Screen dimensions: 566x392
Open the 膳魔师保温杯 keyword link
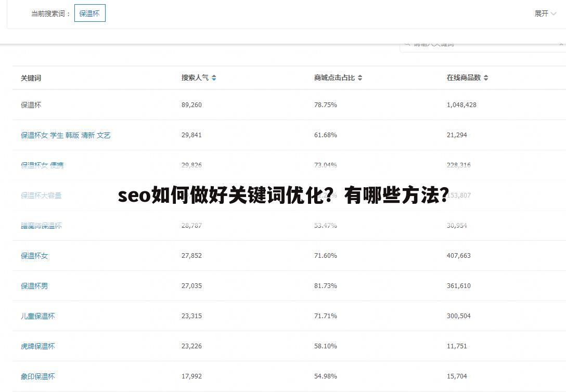(x=42, y=225)
